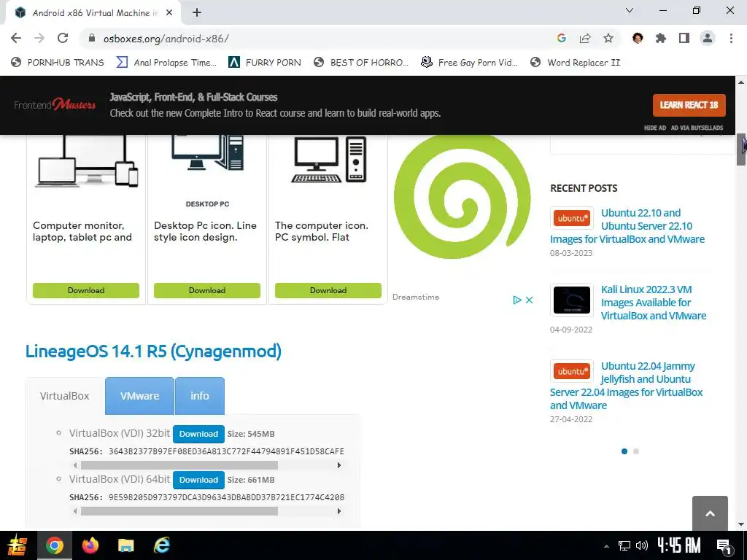This screenshot has width=747, height=560.
Task: Click the scroll-to-top arrow button
Action: (x=710, y=513)
